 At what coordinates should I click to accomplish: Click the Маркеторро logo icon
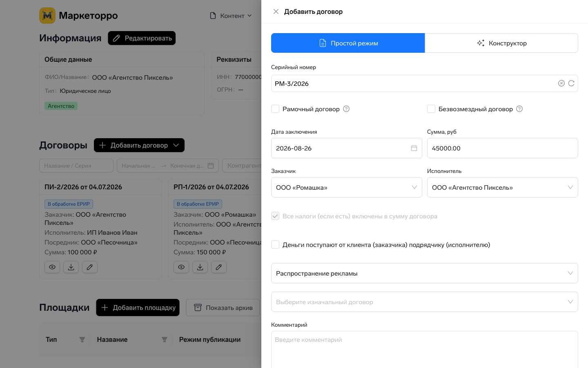pyautogui.click(x=47, y=16)
